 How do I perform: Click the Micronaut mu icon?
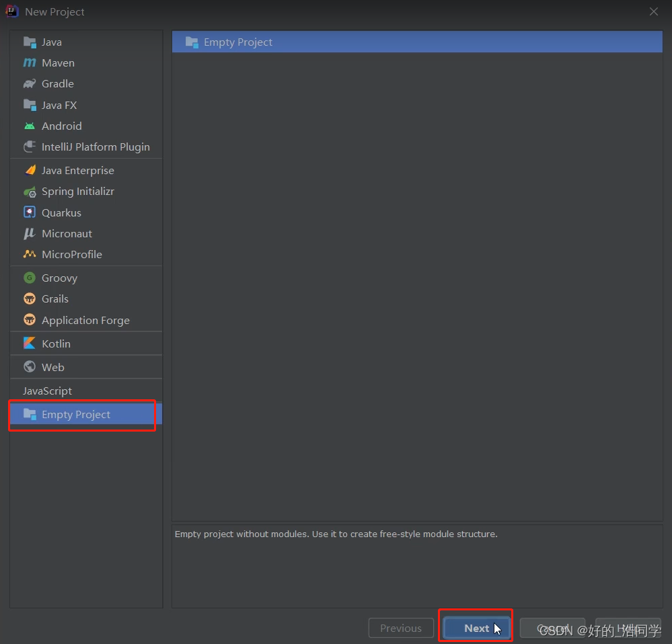pyautogui.click(x=30, y=233)
